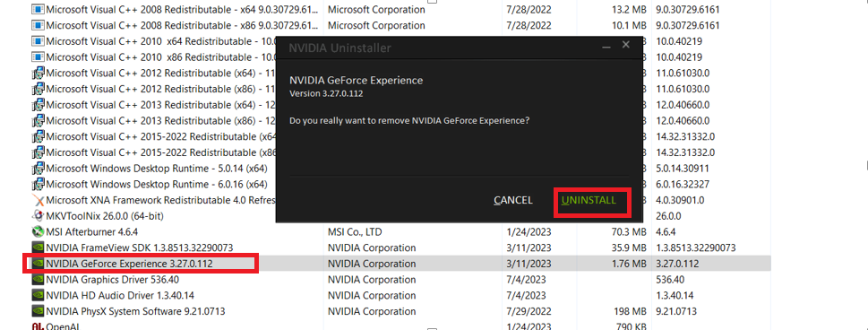Click the UNINSTALL button in NVIDIA Uninstaller
The height and width of the screenshot is (330, 868).
[x=589, y=200]
